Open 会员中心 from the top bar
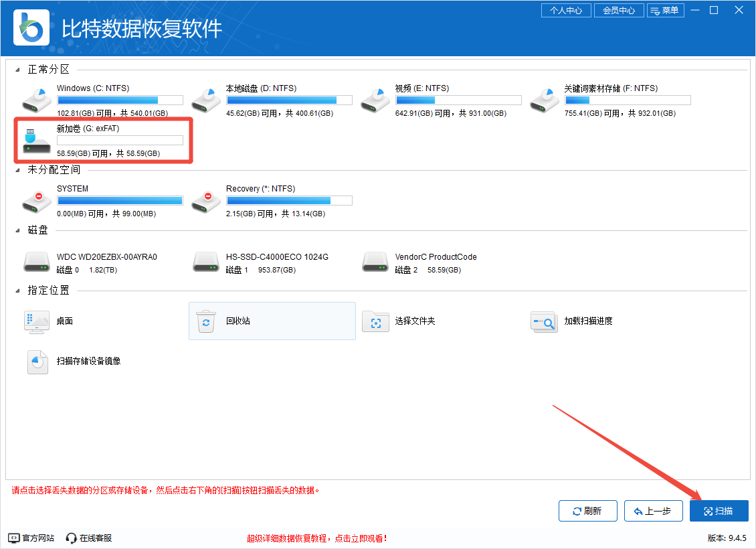The height and width of the screenshot is (549, 756). 619,10
